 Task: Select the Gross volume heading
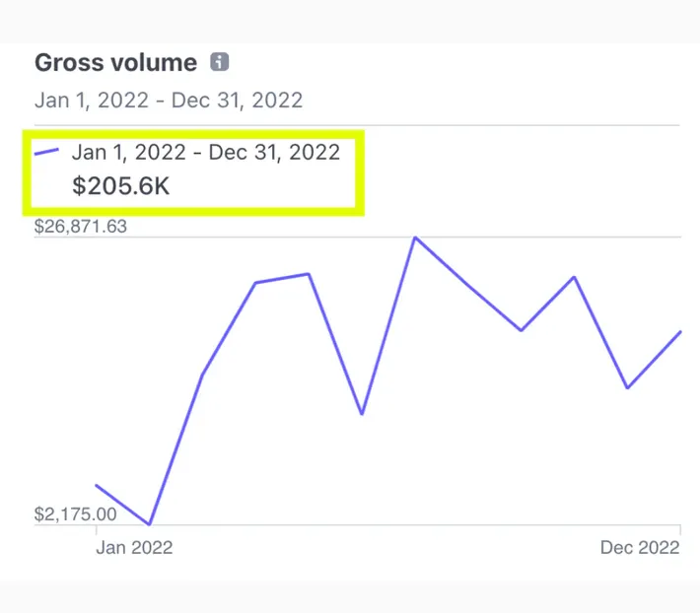coord(116,63)
